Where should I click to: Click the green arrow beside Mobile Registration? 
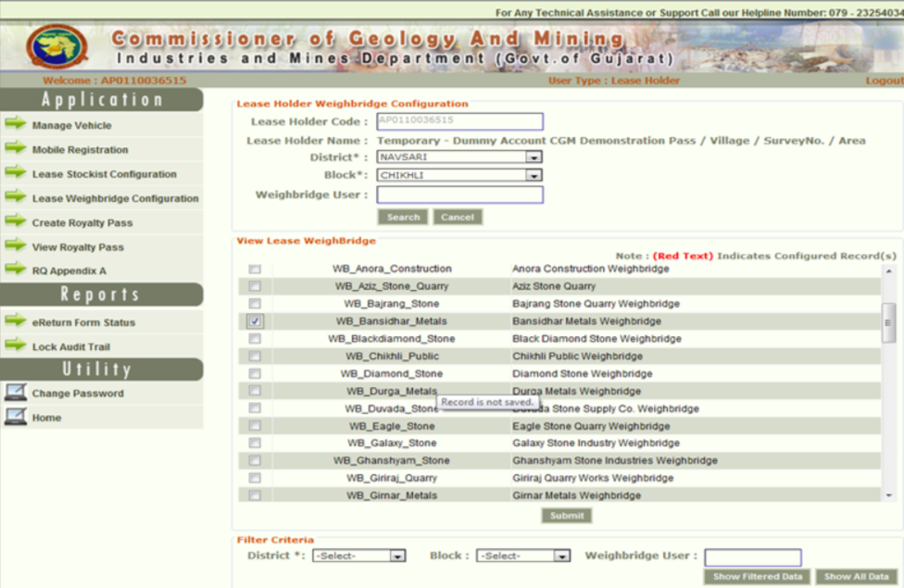point(16,148)
